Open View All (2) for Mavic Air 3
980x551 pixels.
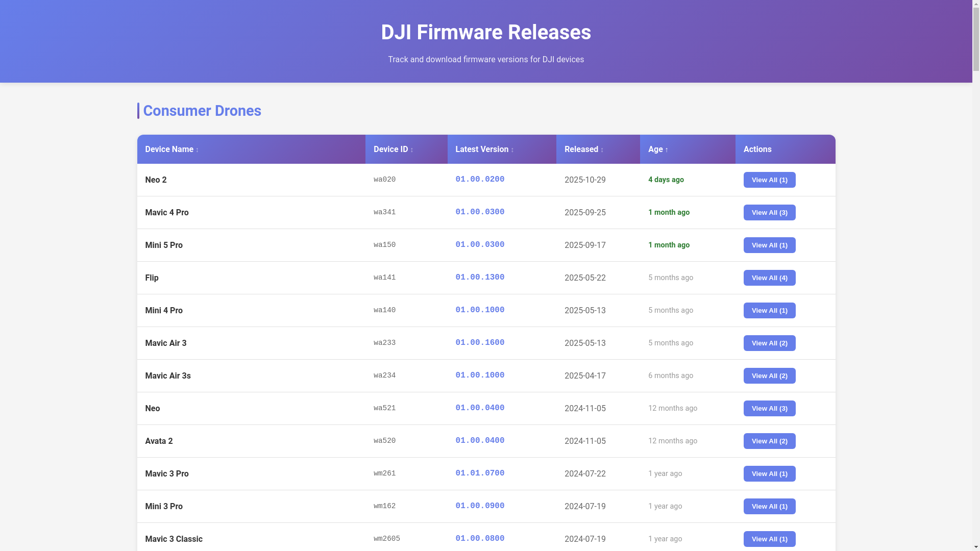coord(769,343)
